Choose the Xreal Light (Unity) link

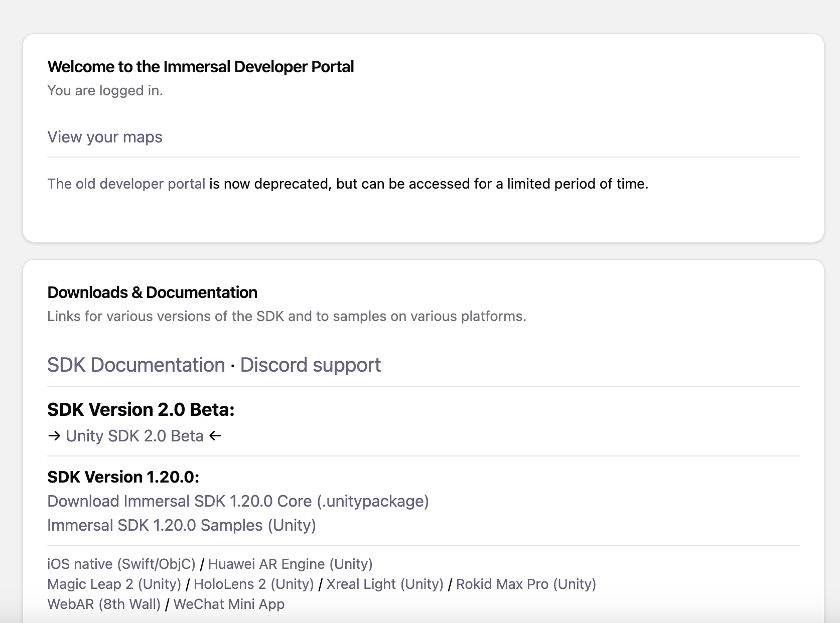[x=385, y=584]
